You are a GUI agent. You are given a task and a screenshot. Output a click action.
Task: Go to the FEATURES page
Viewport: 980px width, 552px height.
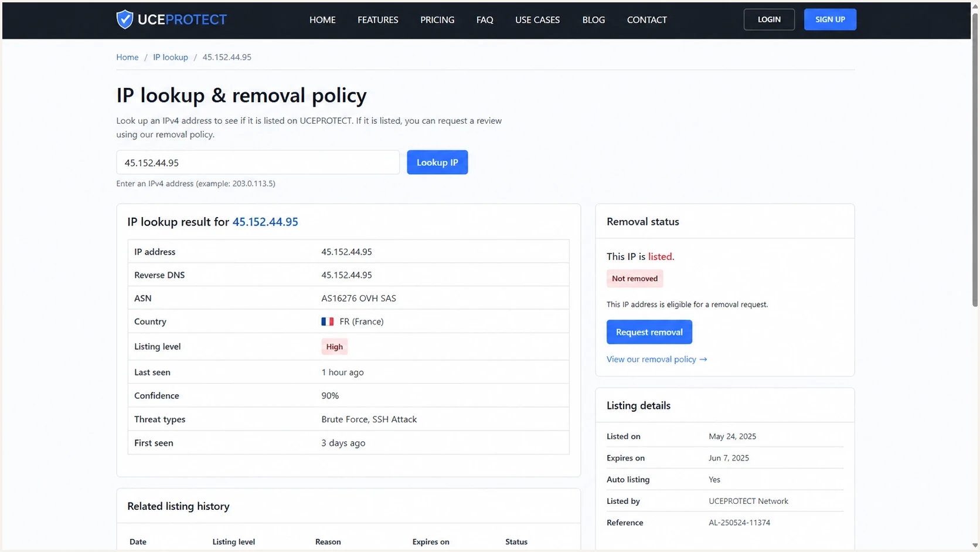(378, 20)
